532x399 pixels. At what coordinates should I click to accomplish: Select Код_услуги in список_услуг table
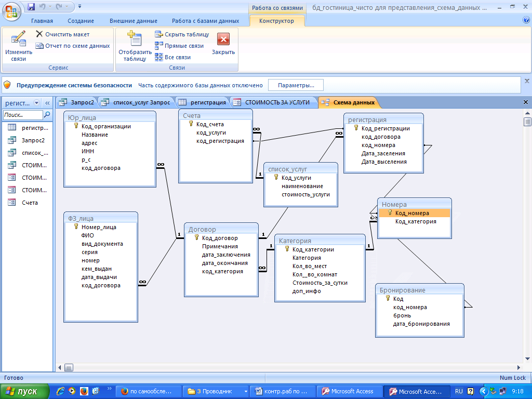point(296,178)
